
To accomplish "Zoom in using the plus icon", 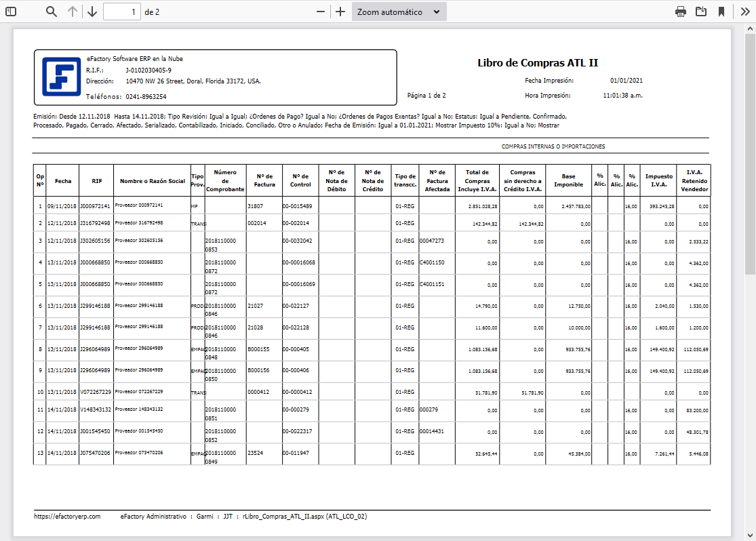I will pos(340,12).
